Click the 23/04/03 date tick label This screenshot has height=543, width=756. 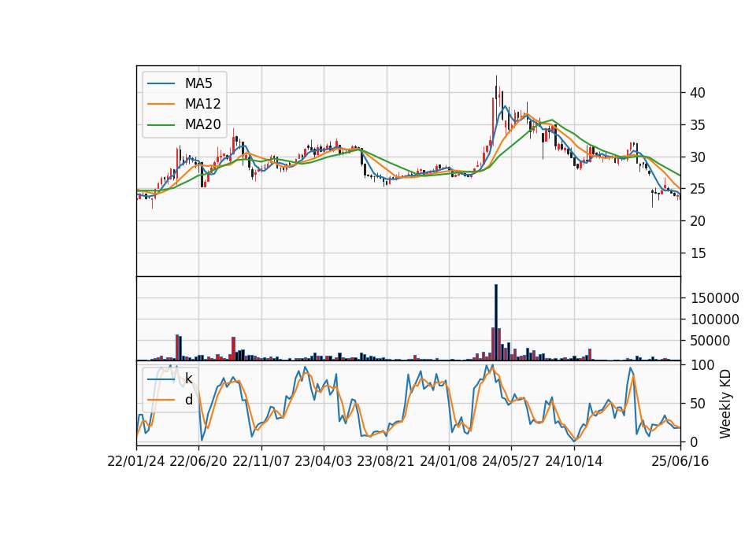[324, 462]
